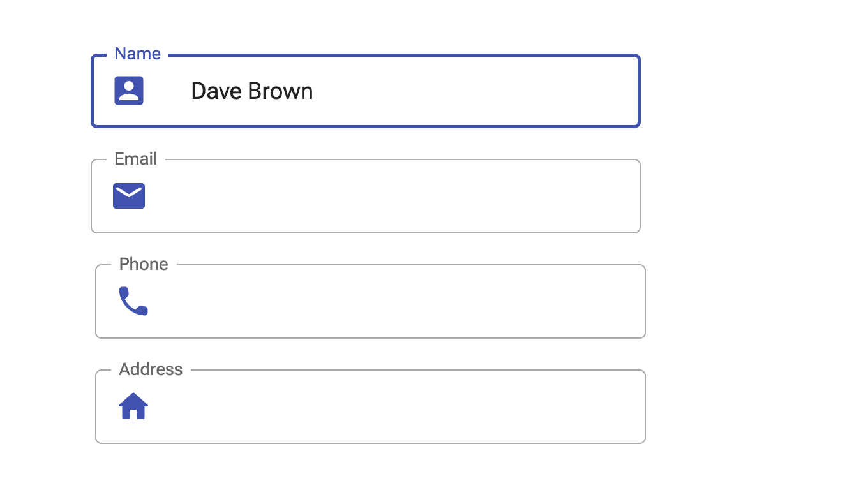Select the Phone floating label
The width and height of the screenshot is (868, 504).
pyautogui.click(x=144, y=264)
